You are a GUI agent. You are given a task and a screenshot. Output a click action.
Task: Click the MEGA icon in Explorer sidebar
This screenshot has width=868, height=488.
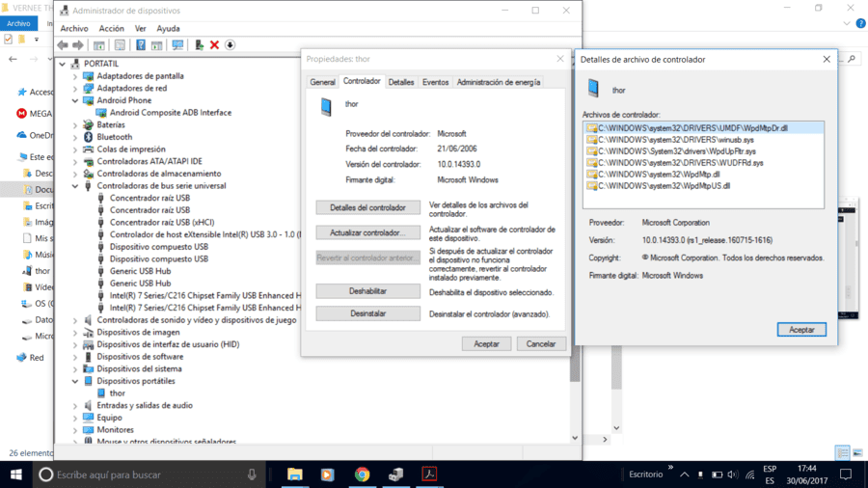(x=21, y=114)
